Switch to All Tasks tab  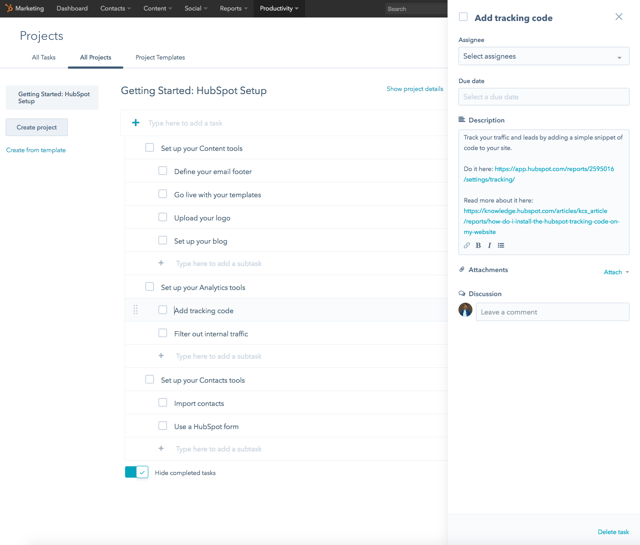[44, 58]
